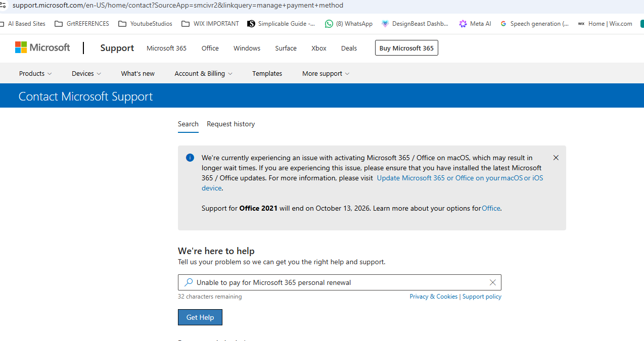The height and width of the screenshot is (341, 644).
Task: Click the '32 characters remaining' text
Action: [x=210, y=297]
